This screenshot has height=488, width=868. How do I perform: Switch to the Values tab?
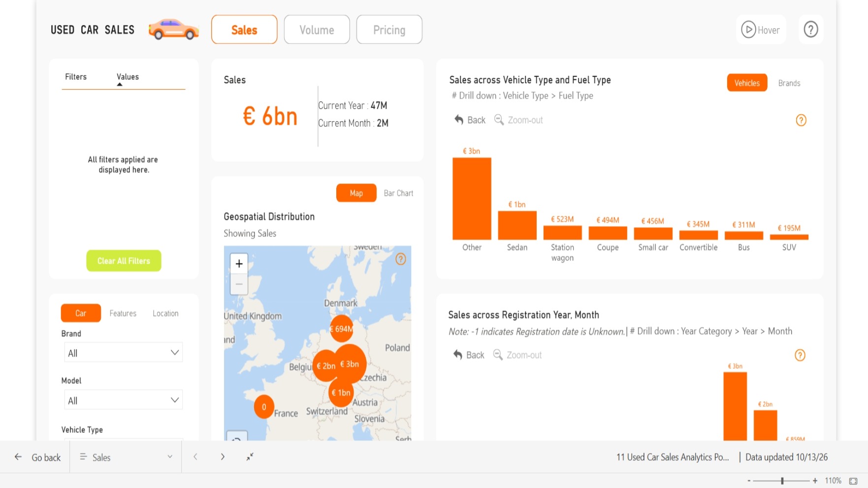[x=128, y=77]
